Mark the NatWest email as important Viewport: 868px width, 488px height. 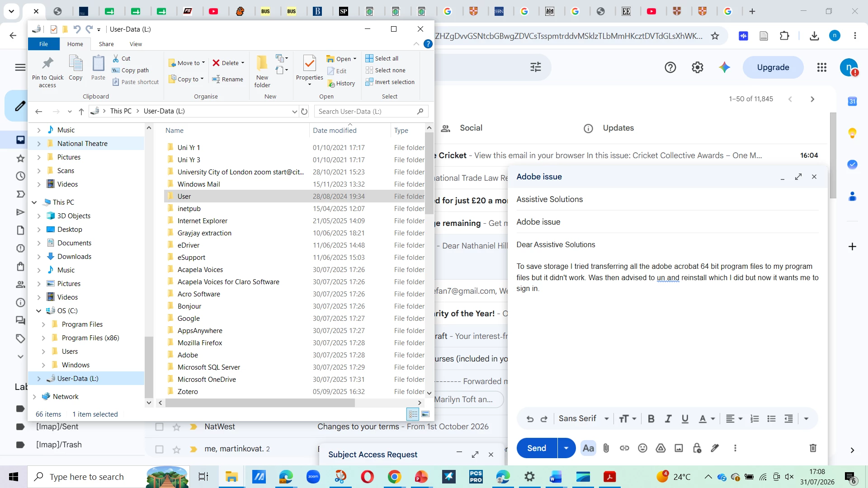(x=193, y=427)
